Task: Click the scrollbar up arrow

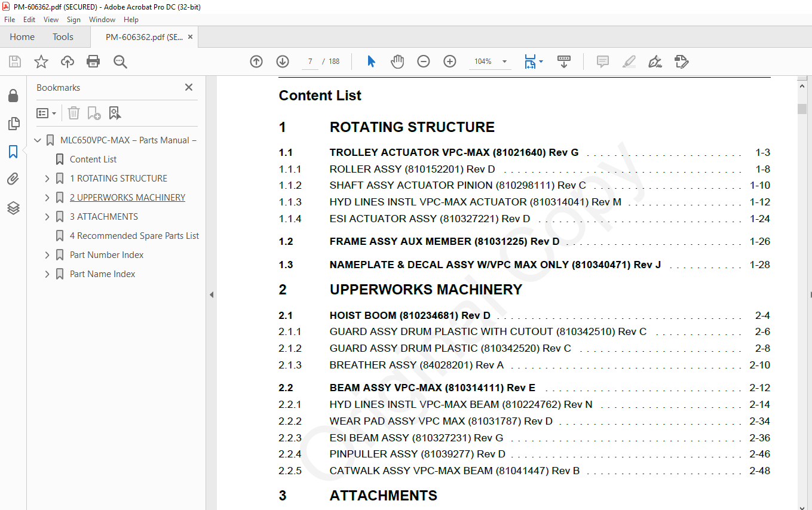Action: click(x=802, y=85)
